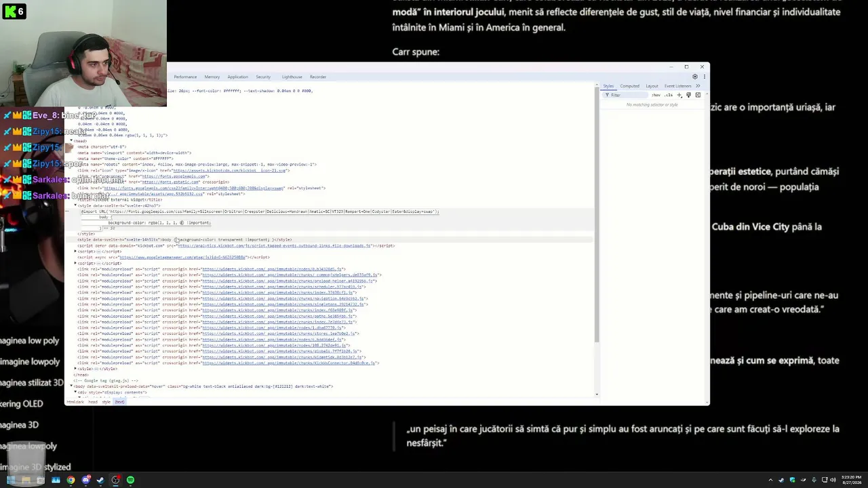Maximize the DevTools window
The width and height of the screenshot is (868, 488).
coord(686,66)
